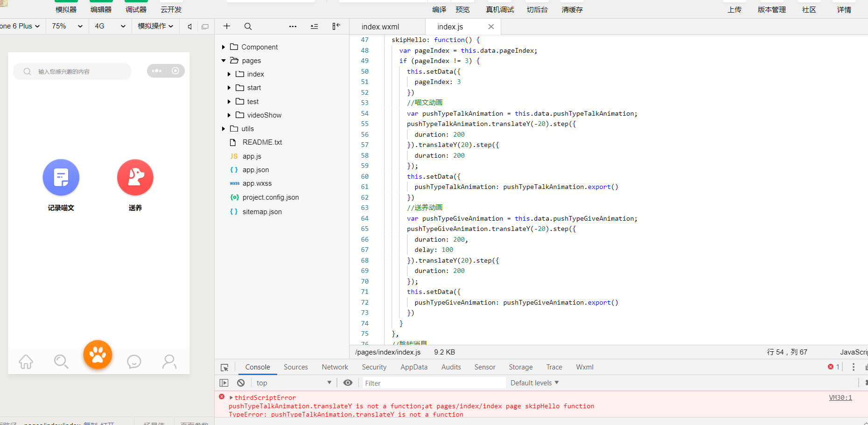Screen dimensions: 868x425
Task: Click the orange paw button in simulator
Action: coord(98,355)
